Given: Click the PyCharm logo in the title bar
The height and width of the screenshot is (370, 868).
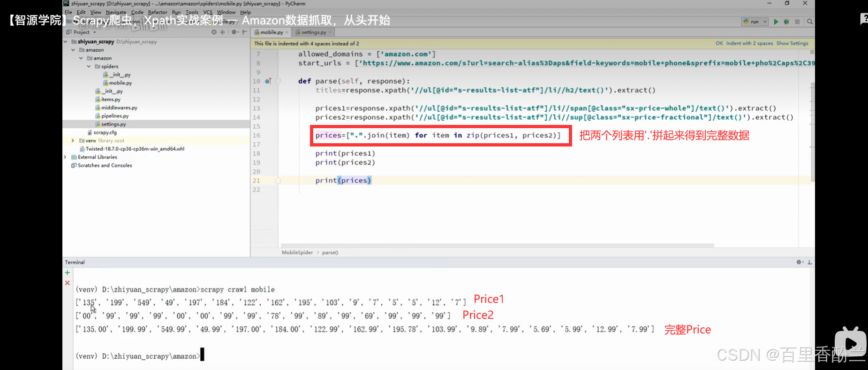Looking at the screenshot, I should (x=66, y=3).
